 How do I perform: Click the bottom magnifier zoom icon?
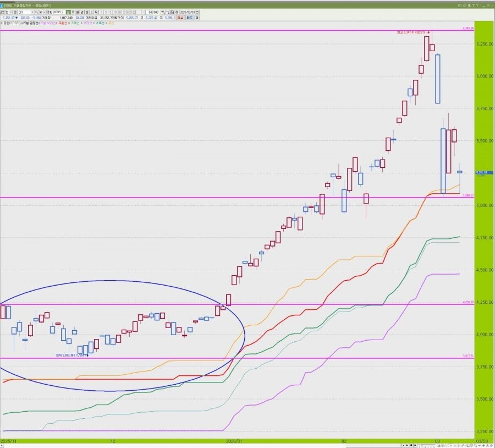tap(475, 445)
